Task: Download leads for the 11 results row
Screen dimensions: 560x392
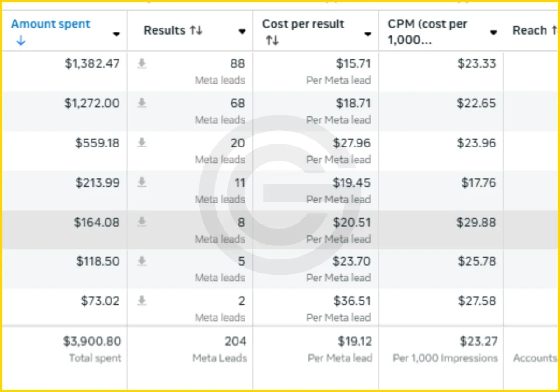Action: [142, 183]
